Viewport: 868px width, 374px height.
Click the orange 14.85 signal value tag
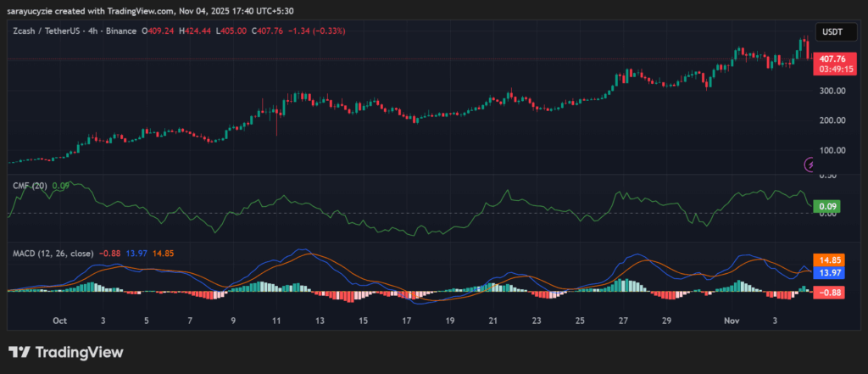pyautogui.click(x=826, y=260)
